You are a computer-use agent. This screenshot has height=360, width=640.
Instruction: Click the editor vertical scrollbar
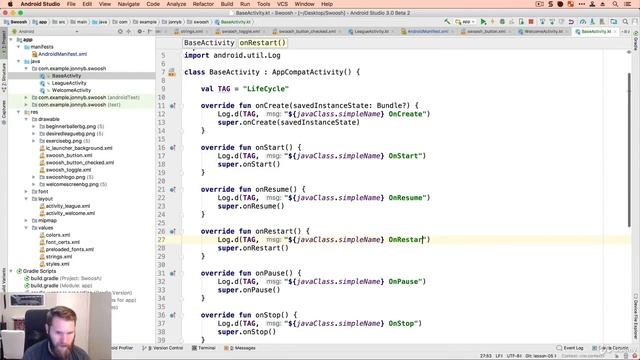coord(629,151)
